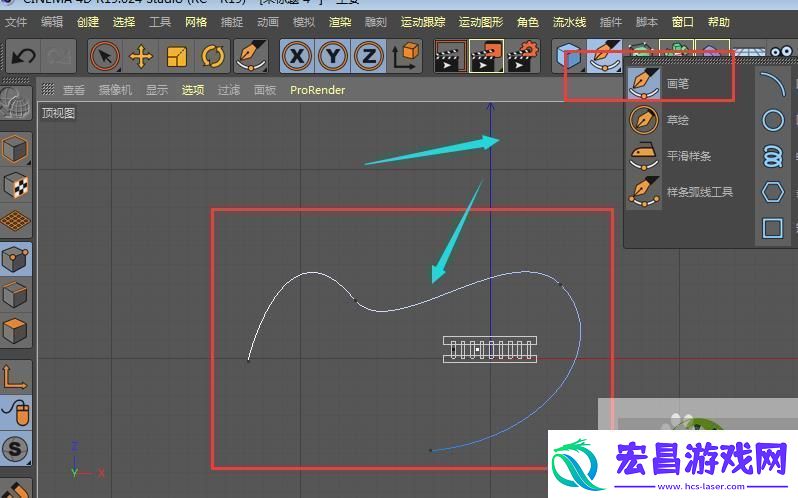Open the 模拟 menu
This screenshot has width=798, height=498.
click(304, 22)
